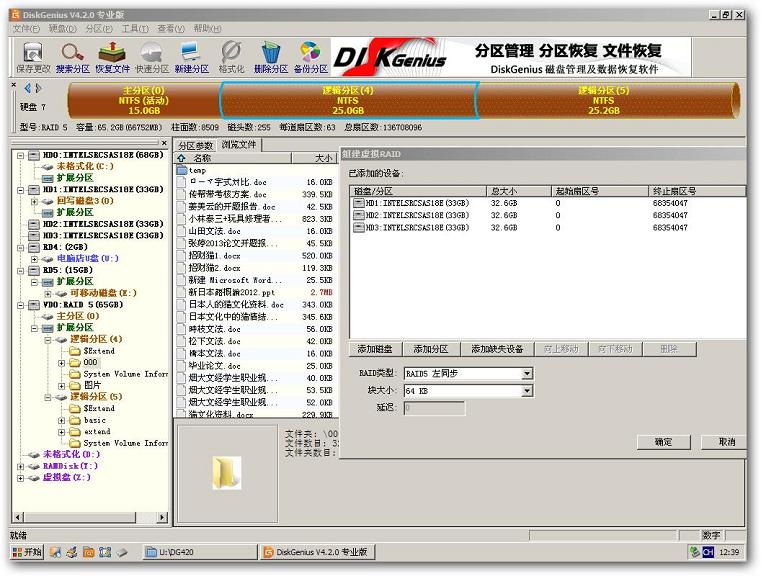Open the 开始 Start button
Screen dimensions: 761x576
27,552
